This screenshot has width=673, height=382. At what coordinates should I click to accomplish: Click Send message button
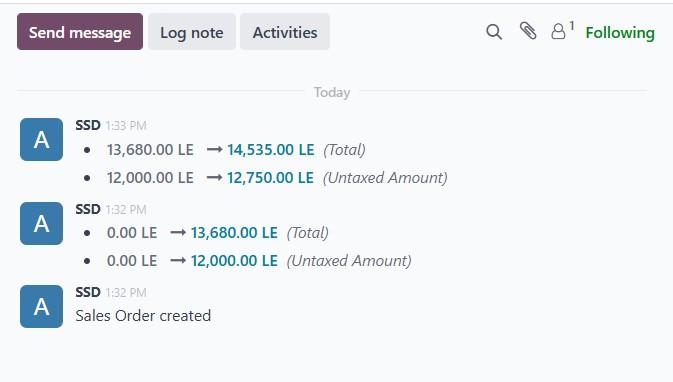(80, 32)
